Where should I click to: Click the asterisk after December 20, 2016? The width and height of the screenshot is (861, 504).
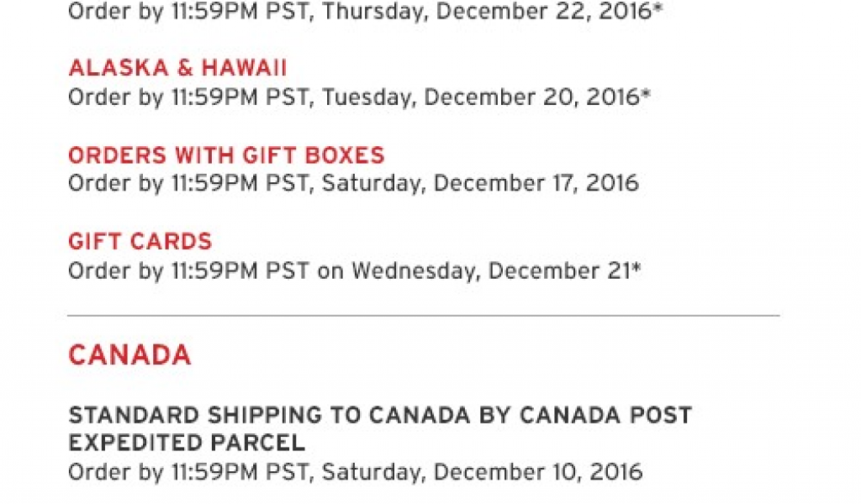click(x=645, y=93)
